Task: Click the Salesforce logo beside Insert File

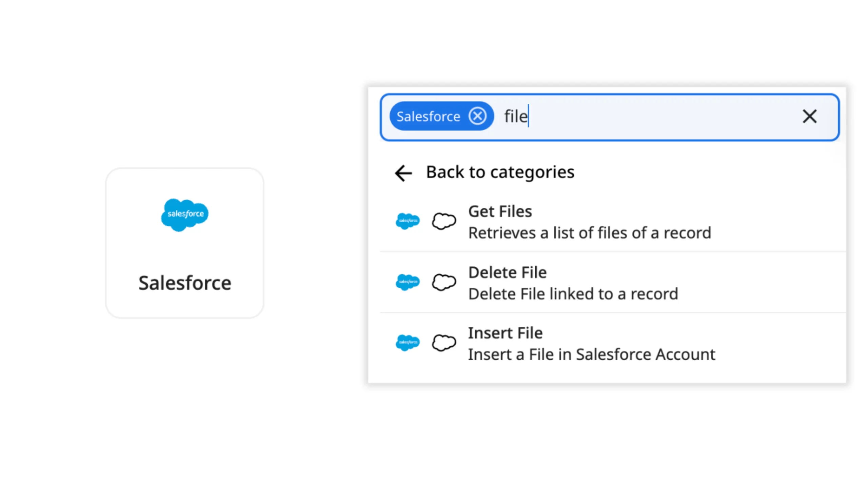Action: 408,343
